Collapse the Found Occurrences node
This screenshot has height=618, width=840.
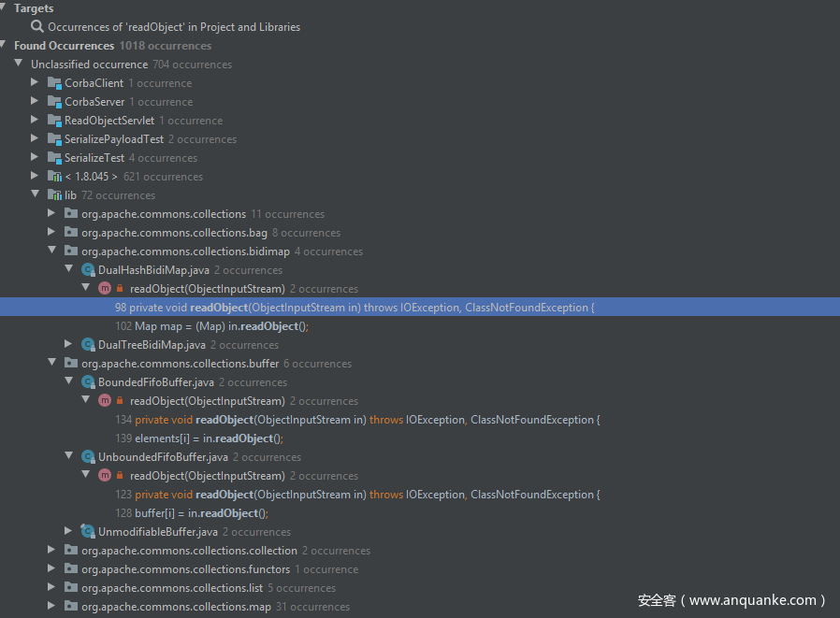5,46
